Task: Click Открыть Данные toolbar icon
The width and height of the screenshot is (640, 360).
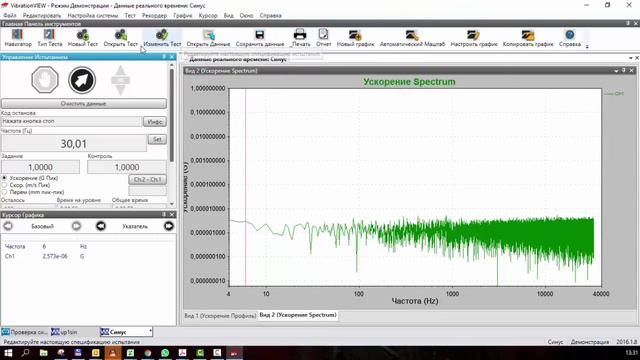Action: (x=208, y=38)
